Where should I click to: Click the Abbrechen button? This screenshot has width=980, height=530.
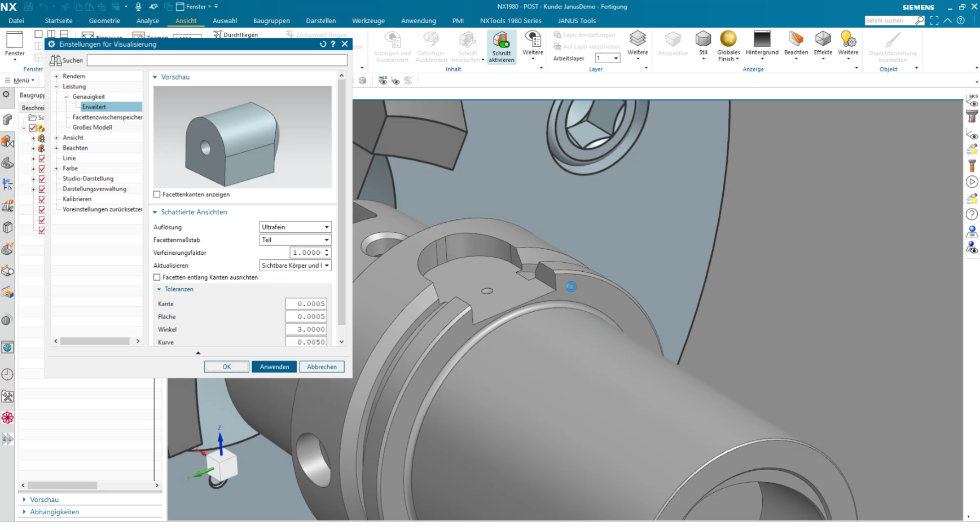click(322, 367)
